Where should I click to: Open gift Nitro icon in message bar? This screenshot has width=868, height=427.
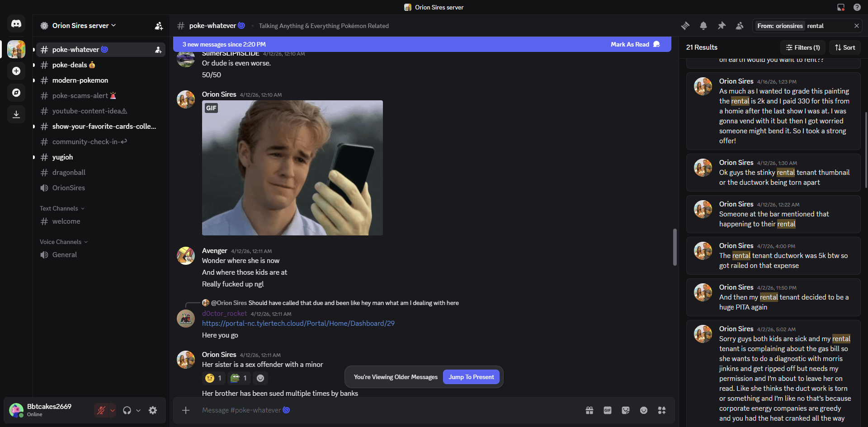[x=590, y=410]
